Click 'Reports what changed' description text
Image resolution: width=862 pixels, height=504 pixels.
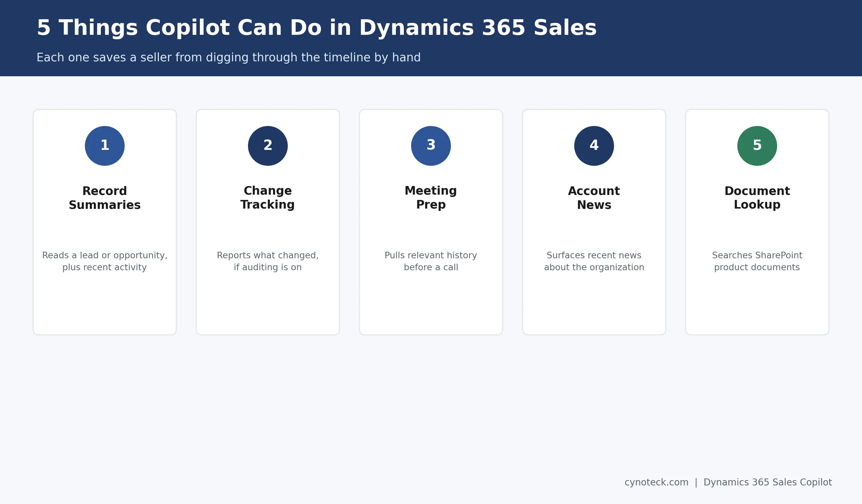pos(268,261)
